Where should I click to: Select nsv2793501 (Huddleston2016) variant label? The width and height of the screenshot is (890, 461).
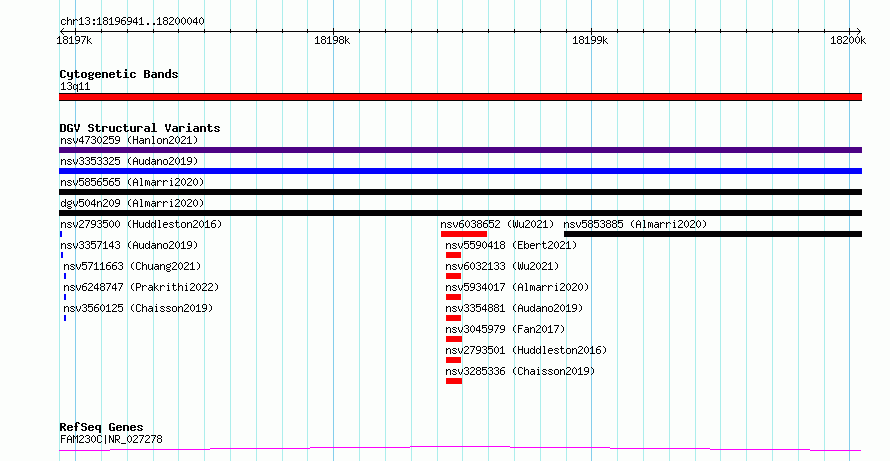(526, 350)
